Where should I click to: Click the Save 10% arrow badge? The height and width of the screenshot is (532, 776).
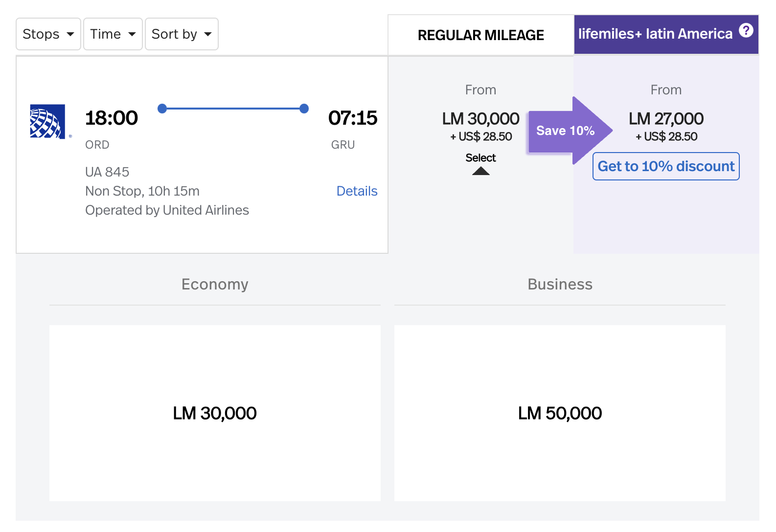[x=570, y=131]
